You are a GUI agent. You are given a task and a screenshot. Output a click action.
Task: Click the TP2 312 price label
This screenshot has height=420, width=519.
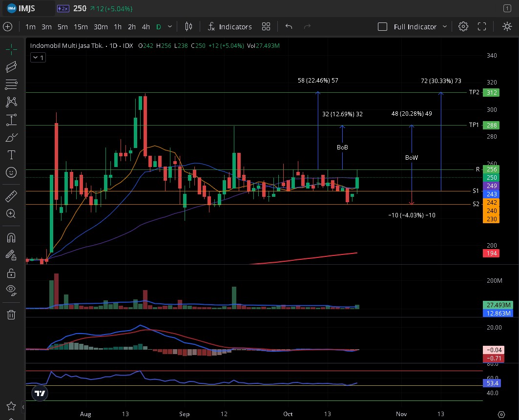pos(492,92)
